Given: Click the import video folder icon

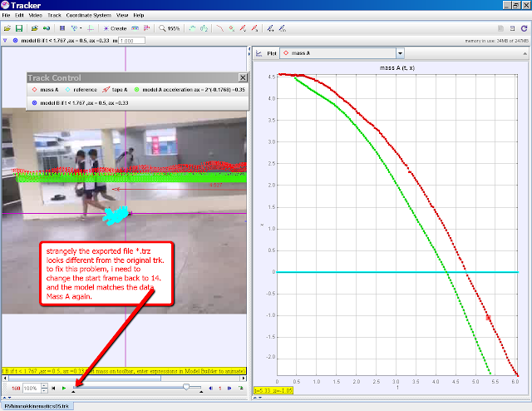Looking at the screenshot, I should coord(34,28).
